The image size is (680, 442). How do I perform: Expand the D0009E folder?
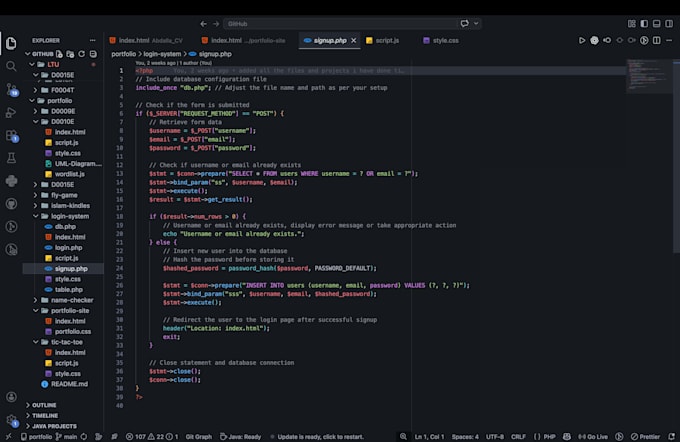pos(63,111)
